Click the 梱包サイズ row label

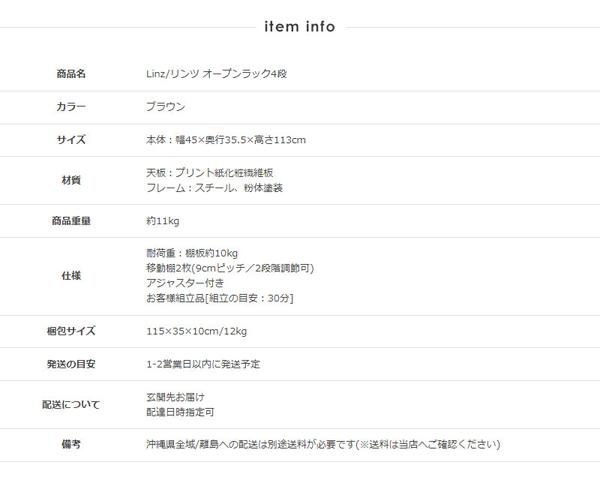coord(71,329)
